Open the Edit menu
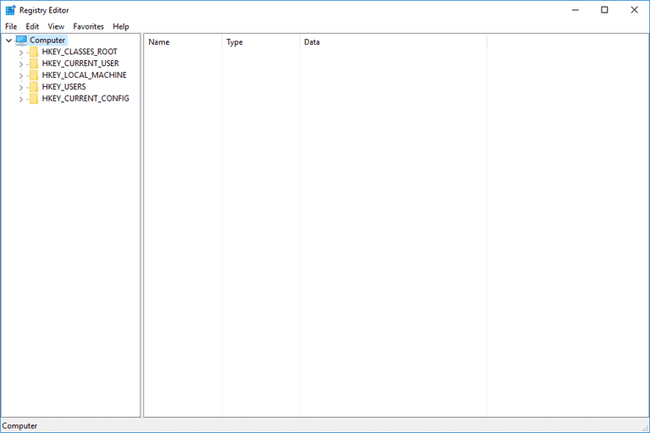Image resolution: width=650 pixels, height=433 pixels. [x=33, y=26]
